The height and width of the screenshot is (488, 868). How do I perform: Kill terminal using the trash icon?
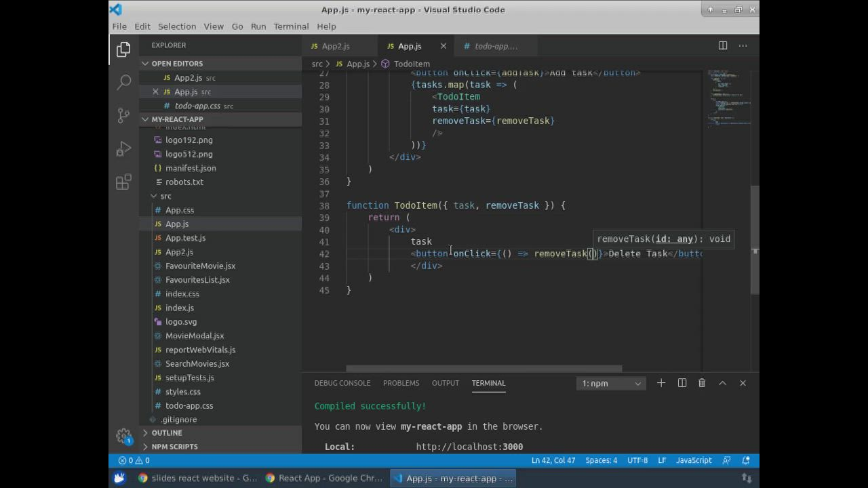click(702, 383)
